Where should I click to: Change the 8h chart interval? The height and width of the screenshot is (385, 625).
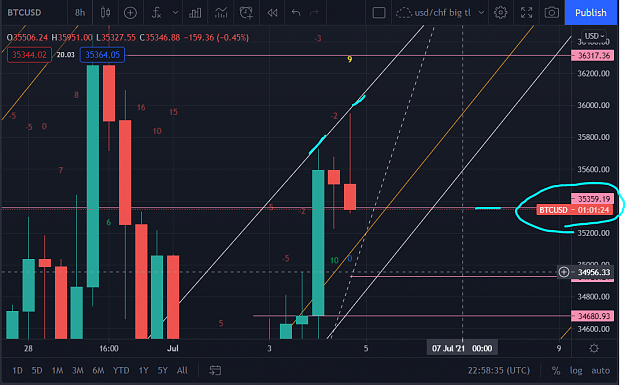80,12
